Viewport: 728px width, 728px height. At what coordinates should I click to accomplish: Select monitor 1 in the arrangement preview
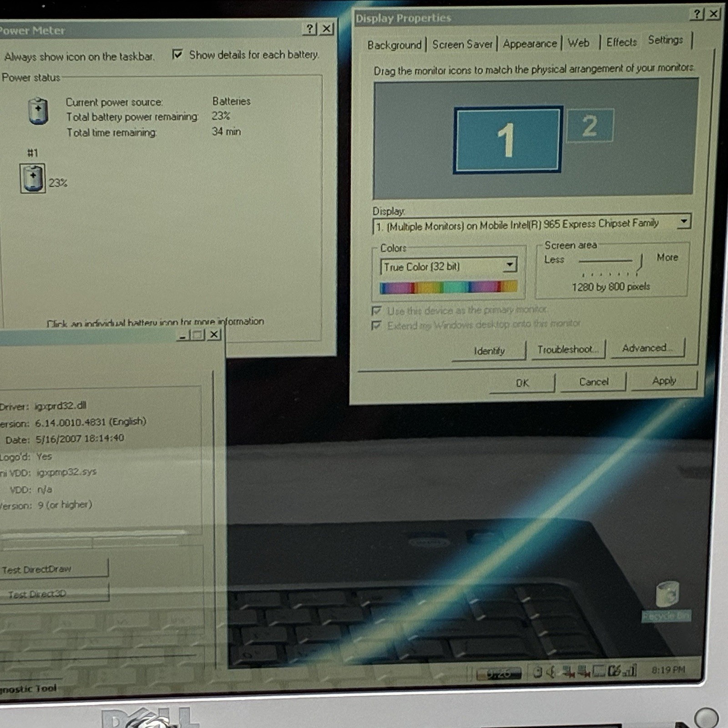tap(507, 140)
